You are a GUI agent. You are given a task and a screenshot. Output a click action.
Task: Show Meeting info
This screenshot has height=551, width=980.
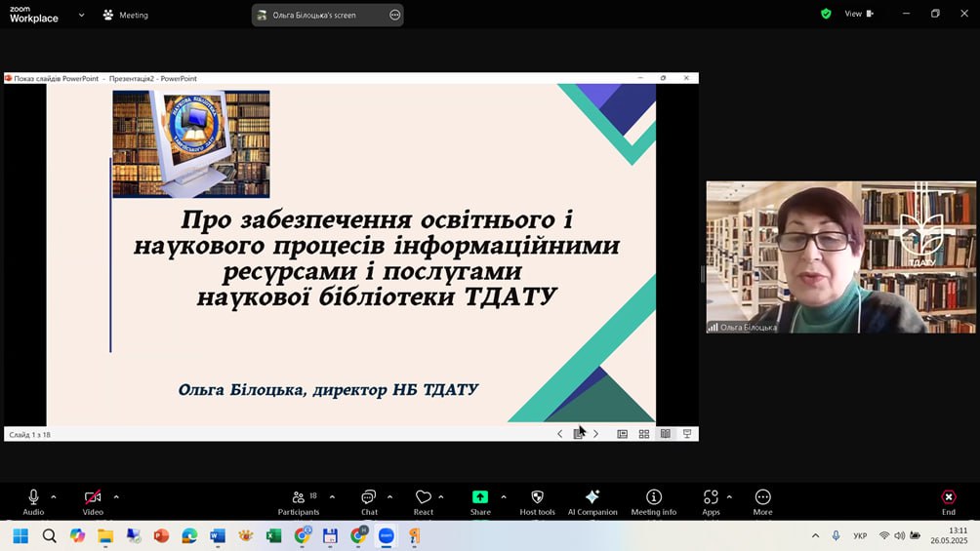click(x=654, y=502)
